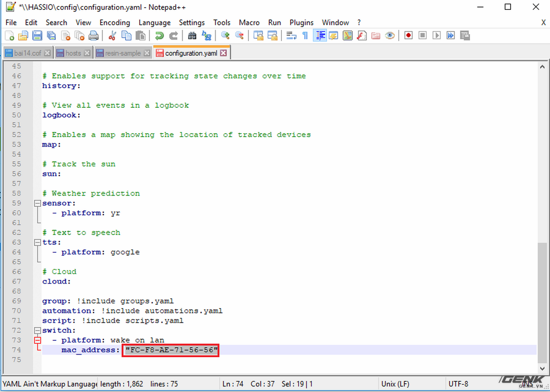Click the Synchronize Vertical Scrolling icon
Image resolution: width=550 pixels, height=392 pixels.
click(x=259, y=36)
